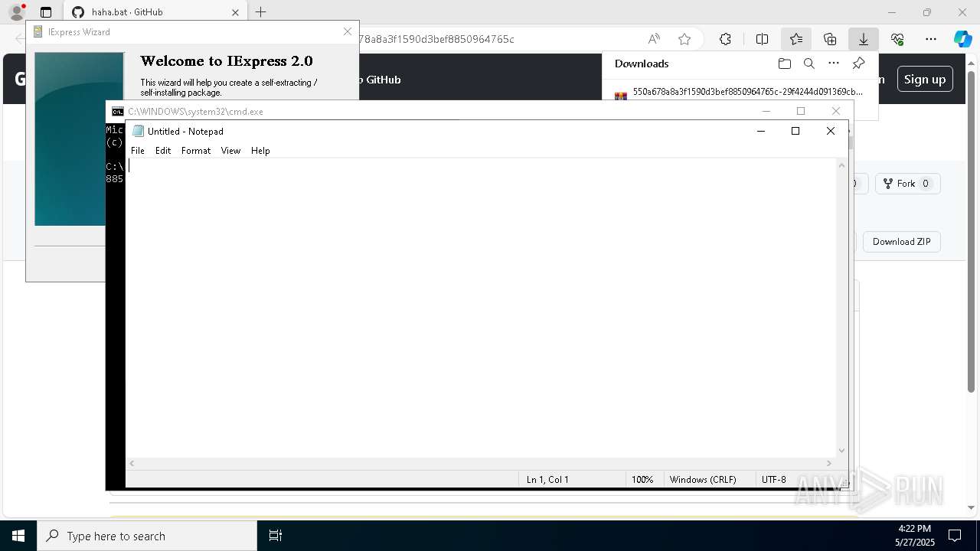Click the Sign up button on GitHub

click(x=925, y=79)
